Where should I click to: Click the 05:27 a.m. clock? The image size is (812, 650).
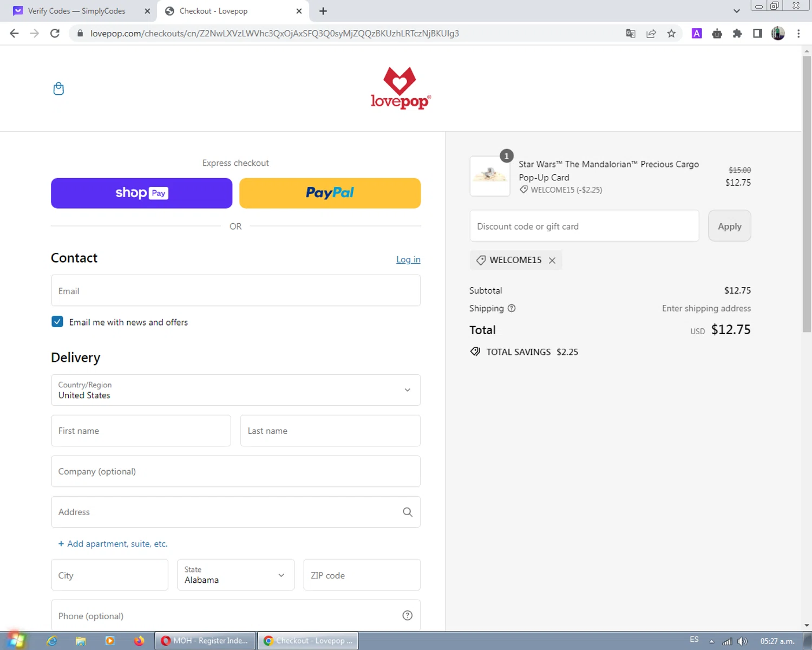pyautogui.click(x=777, y=641)
